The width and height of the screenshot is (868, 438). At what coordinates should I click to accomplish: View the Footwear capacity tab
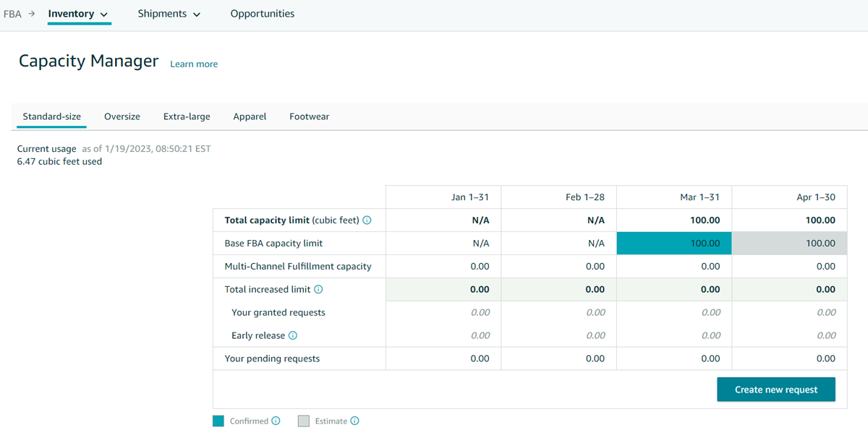[309, 116]
